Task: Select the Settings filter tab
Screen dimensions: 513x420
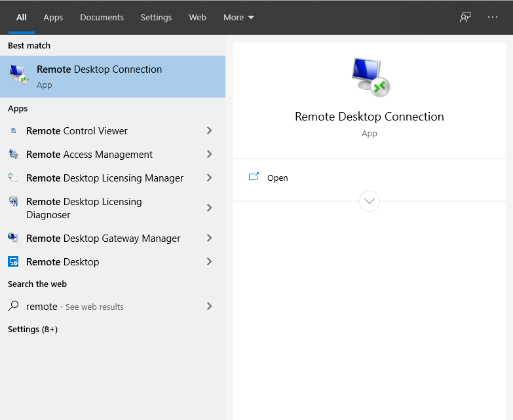Action: (156, 18)
